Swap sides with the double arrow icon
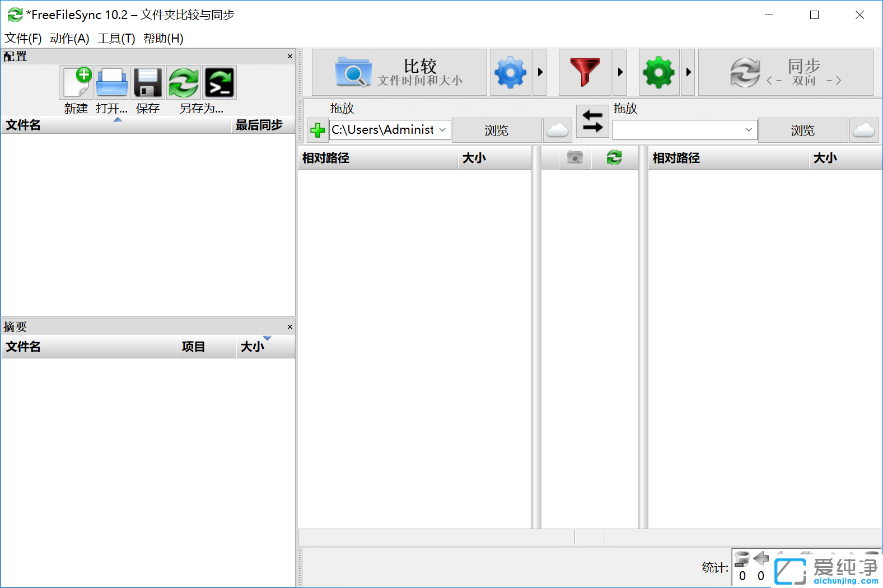 592,121
